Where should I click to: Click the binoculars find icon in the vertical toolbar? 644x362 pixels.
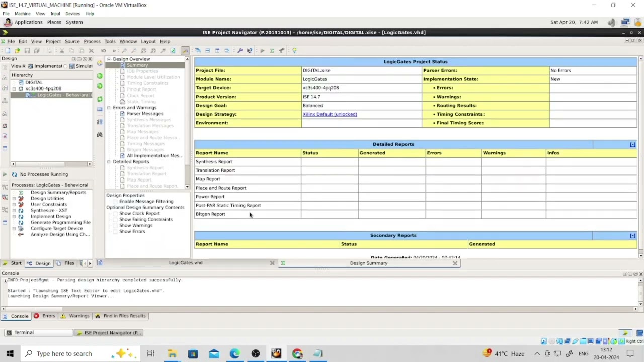[100, 135]
